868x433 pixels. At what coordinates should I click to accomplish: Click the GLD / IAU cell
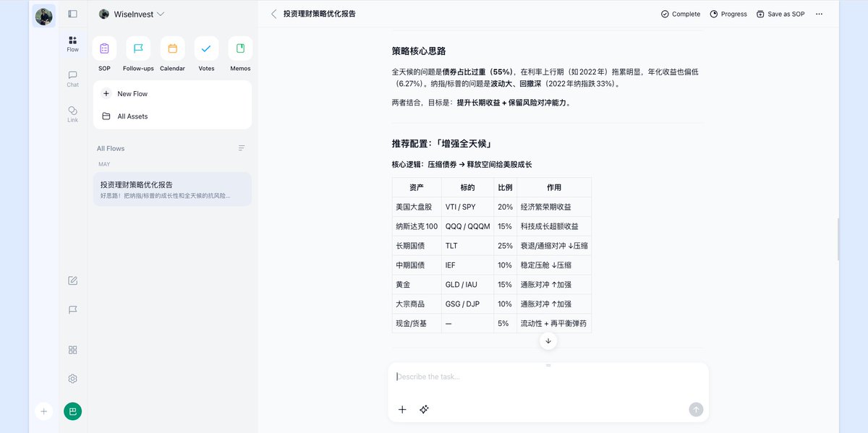tap(468, 284)
